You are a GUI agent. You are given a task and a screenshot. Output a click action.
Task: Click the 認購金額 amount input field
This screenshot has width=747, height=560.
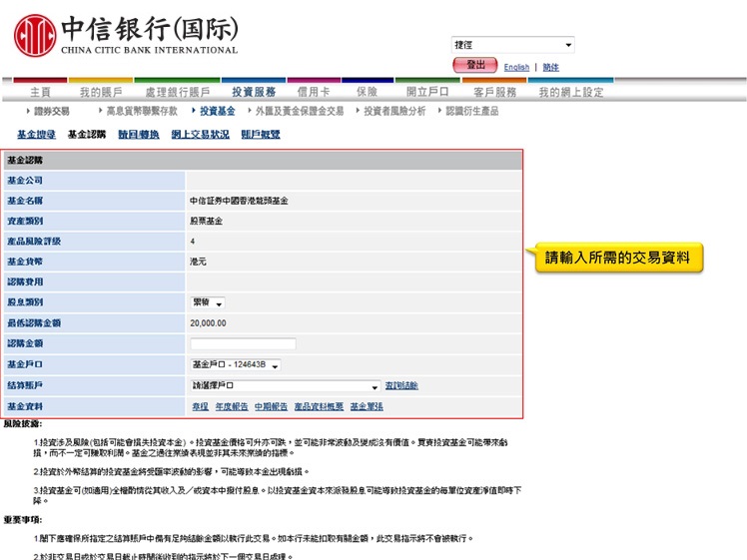pyautogui.click(x=243, y=343)
